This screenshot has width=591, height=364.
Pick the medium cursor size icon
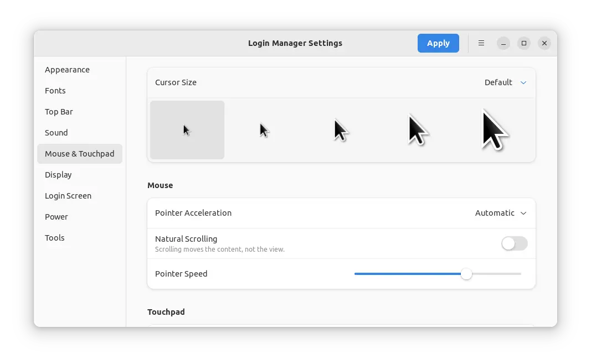(341, 130)
